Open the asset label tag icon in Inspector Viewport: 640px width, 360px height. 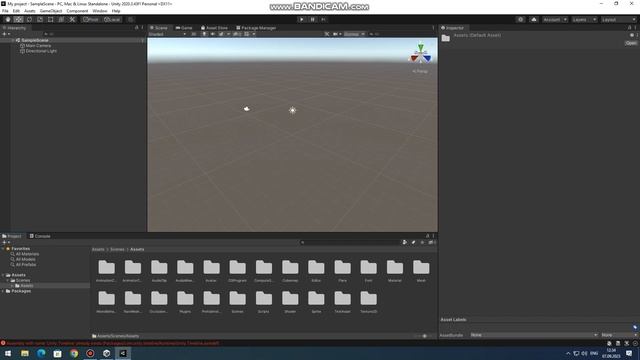635,327
